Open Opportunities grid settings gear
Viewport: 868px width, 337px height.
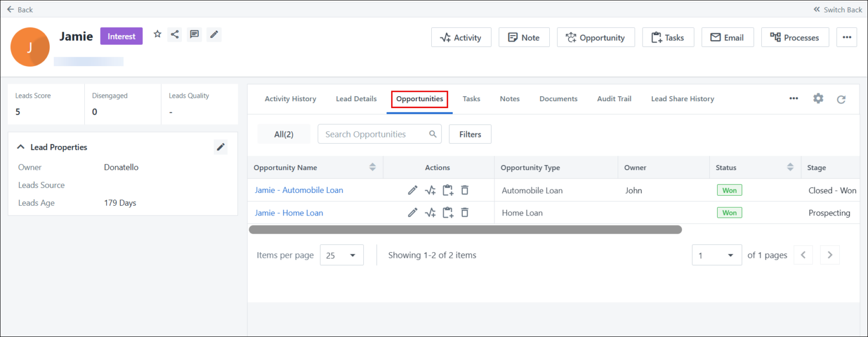click(818, 98)
